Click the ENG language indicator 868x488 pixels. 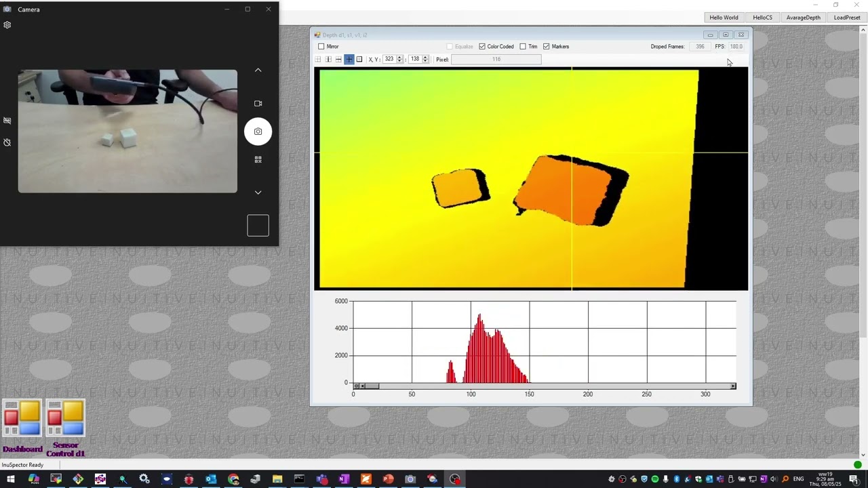pyautogui.click(x=798, y=479)
